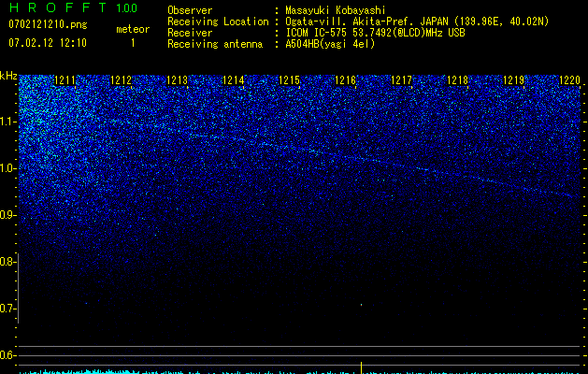Click time marker 1215
The image size is (588, 374).
click(x=289, y=80)
